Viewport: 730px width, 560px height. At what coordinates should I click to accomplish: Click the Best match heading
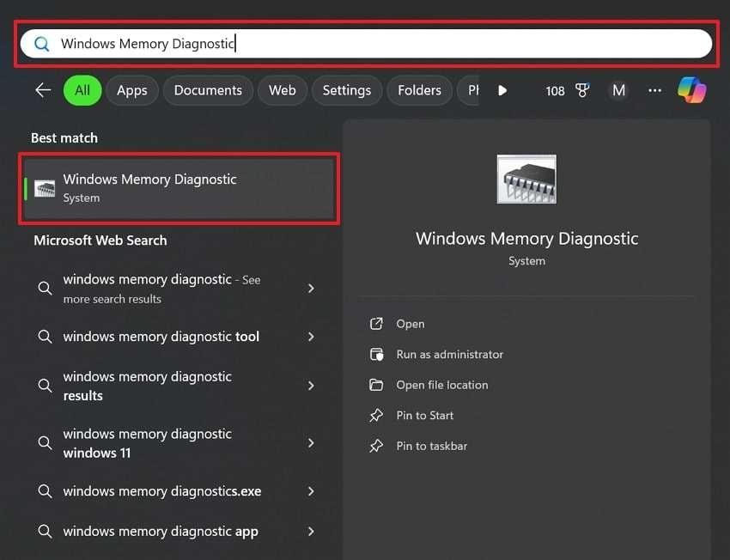64,138
